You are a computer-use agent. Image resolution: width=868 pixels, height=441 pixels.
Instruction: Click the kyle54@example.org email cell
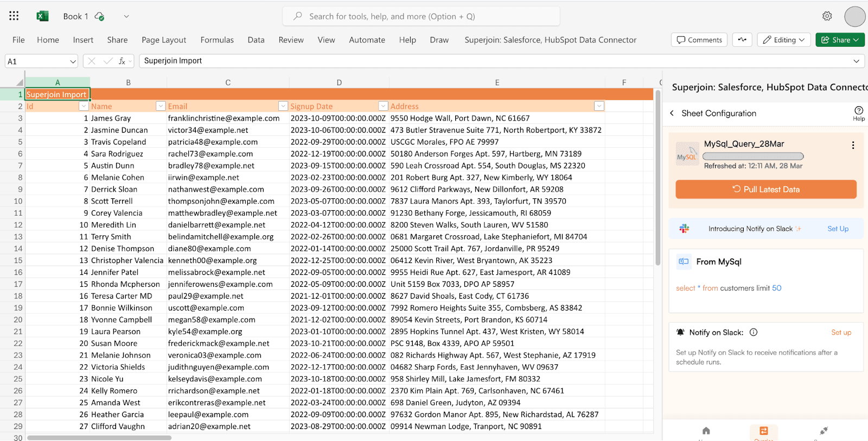click(x=228, y=331)
